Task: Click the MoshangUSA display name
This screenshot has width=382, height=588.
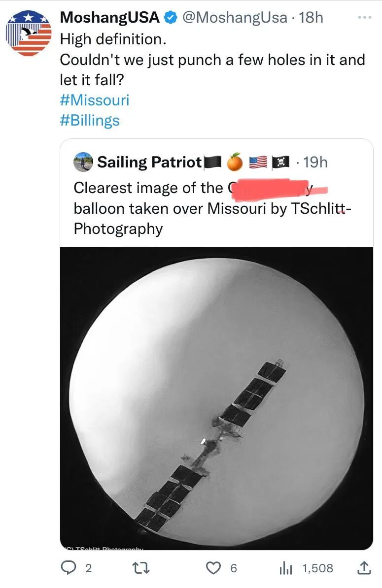Action: [110, 18]
